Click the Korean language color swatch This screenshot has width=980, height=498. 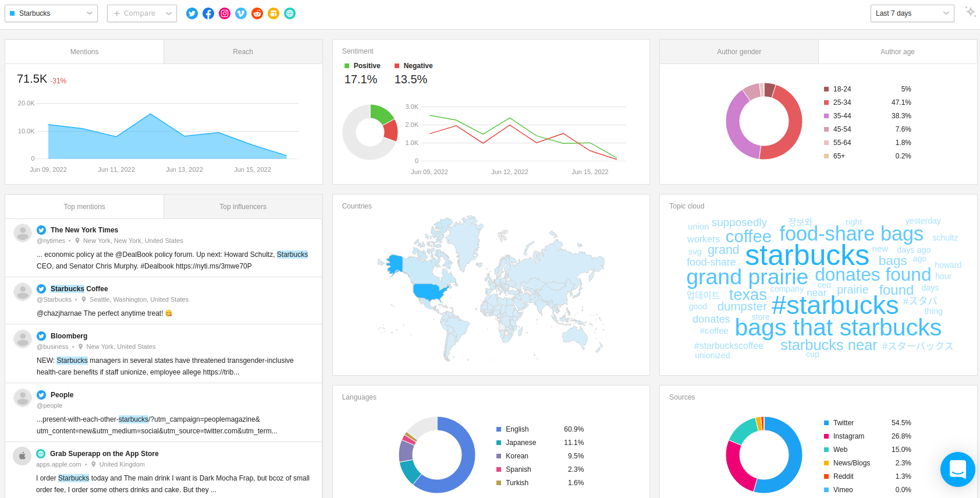tap(499, 456)
